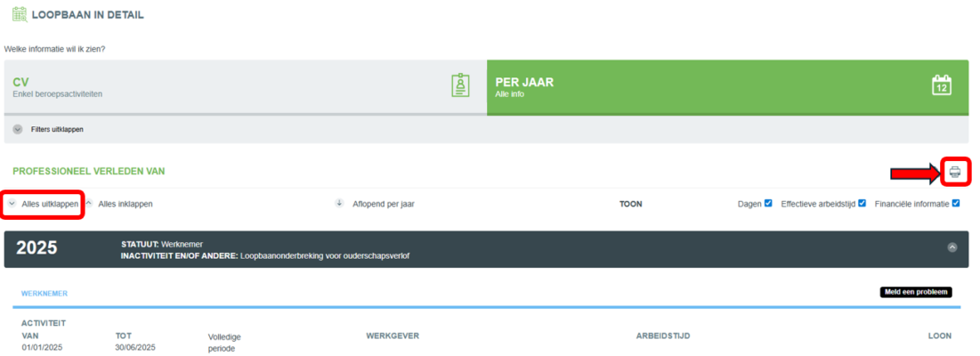Click the Alles inklappen link

126,204
